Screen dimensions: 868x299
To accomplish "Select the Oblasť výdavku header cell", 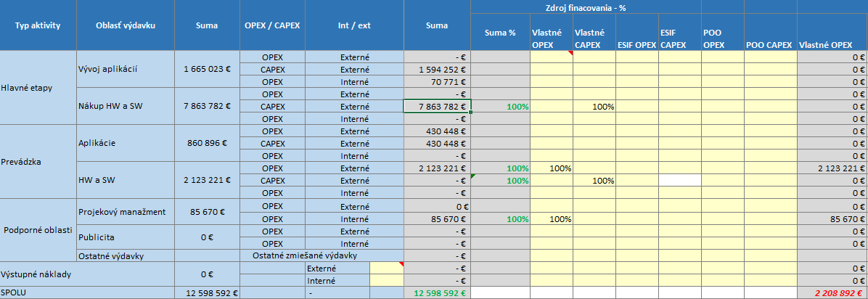I will 125,25.
